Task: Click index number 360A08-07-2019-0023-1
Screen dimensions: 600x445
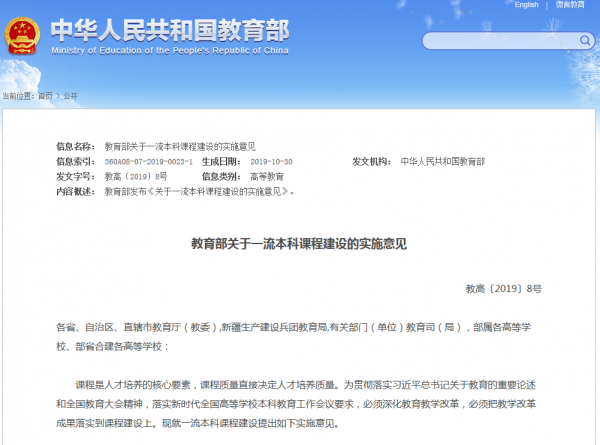Action: coord(148,161)
